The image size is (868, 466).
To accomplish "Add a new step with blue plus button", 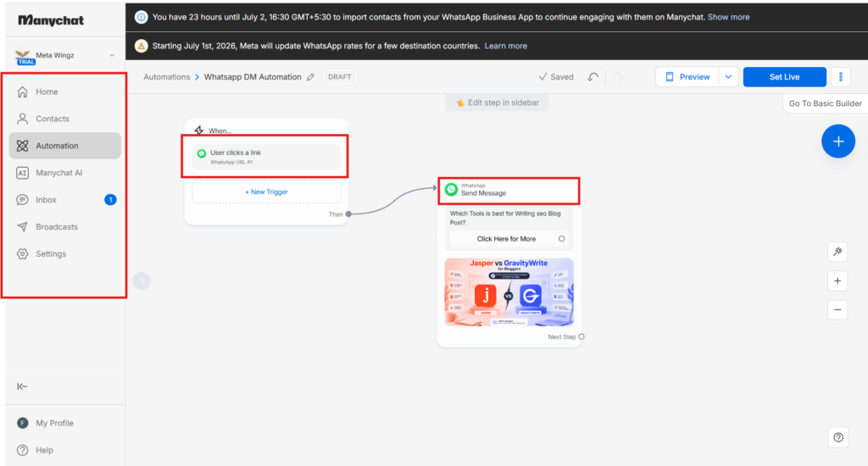I will pyautogui.click(x=838, y=141).
